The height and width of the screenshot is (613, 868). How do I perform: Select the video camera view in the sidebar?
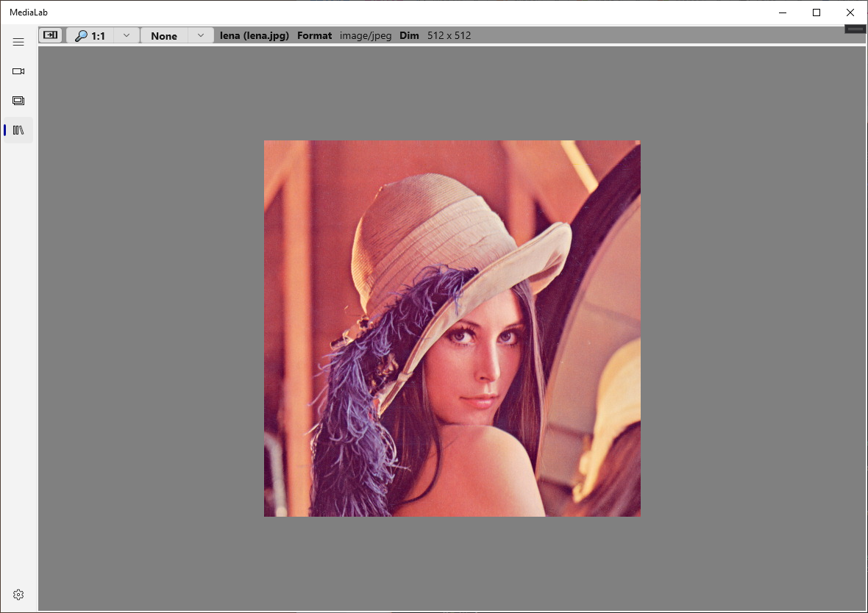coord(18,71)
